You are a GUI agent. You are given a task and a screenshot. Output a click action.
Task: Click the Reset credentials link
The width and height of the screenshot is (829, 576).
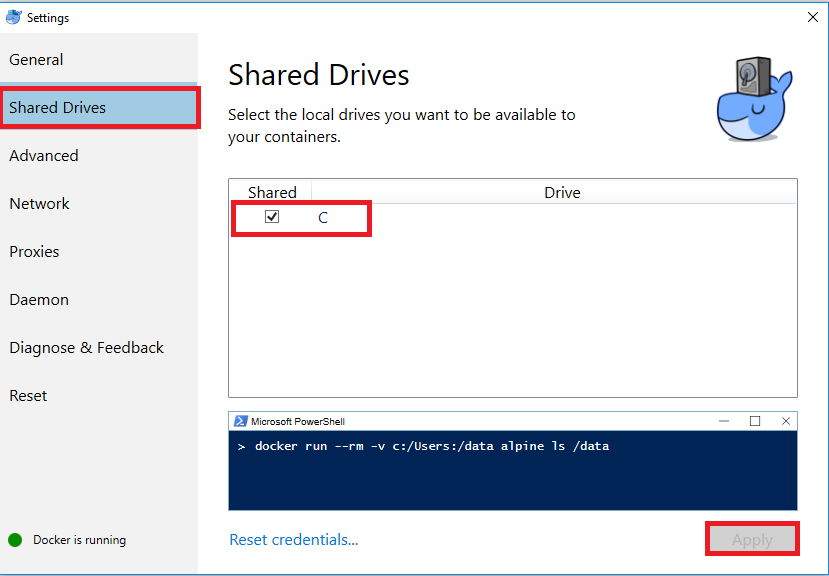[293, 540]
